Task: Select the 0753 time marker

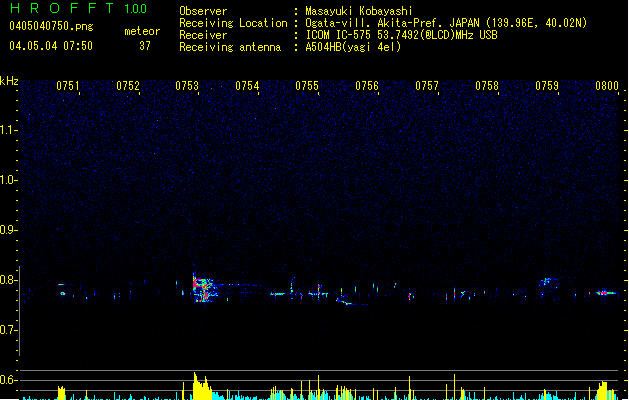Action: 187,86
